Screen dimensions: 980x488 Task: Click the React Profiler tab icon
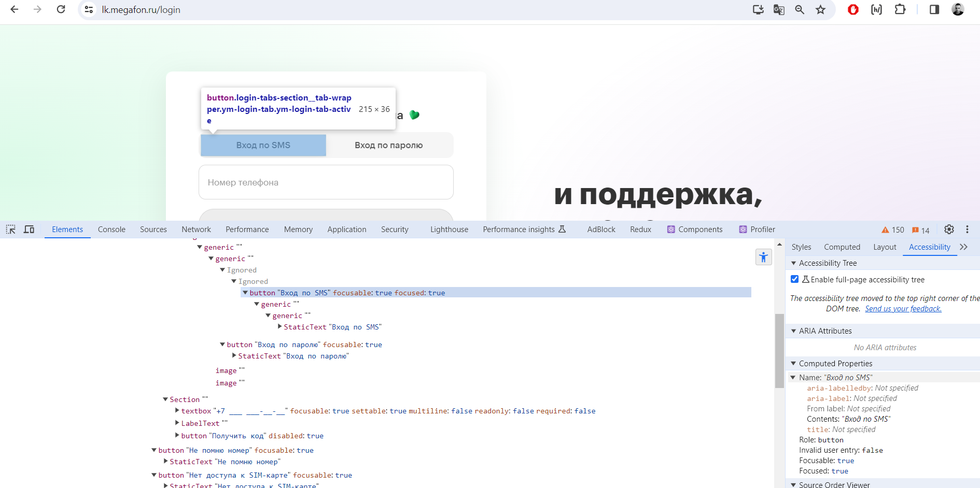(x=743, y=229)
